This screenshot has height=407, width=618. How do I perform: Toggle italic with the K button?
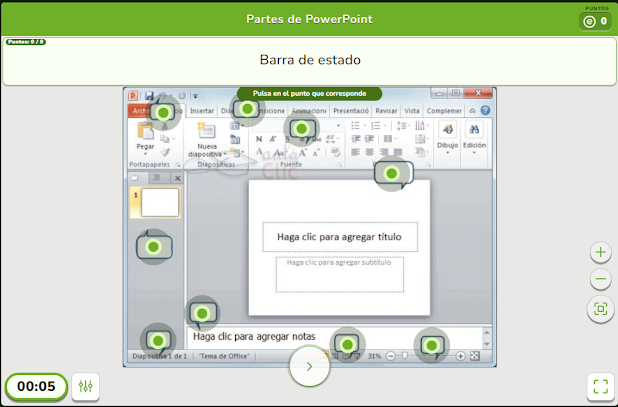coord(273,139)
